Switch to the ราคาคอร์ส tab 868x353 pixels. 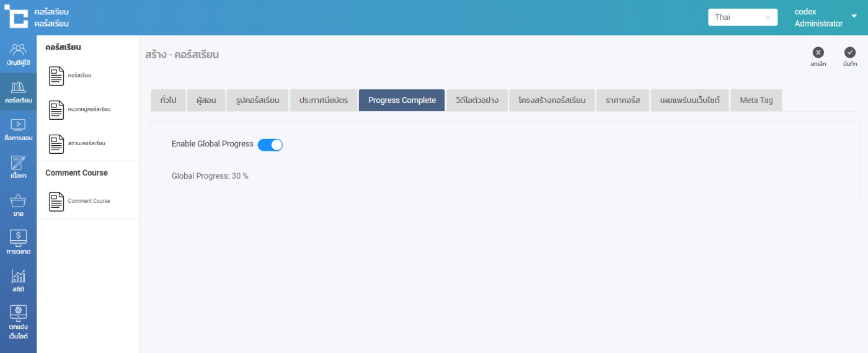point(622,101)
